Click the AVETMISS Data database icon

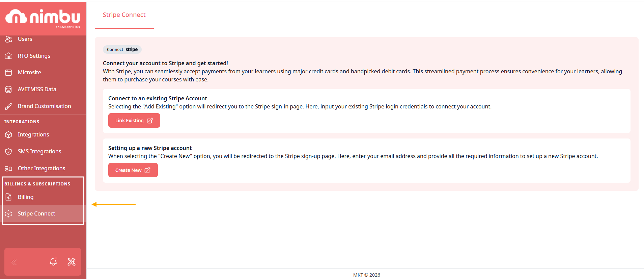pyautogui.click(x=8, y=90)
